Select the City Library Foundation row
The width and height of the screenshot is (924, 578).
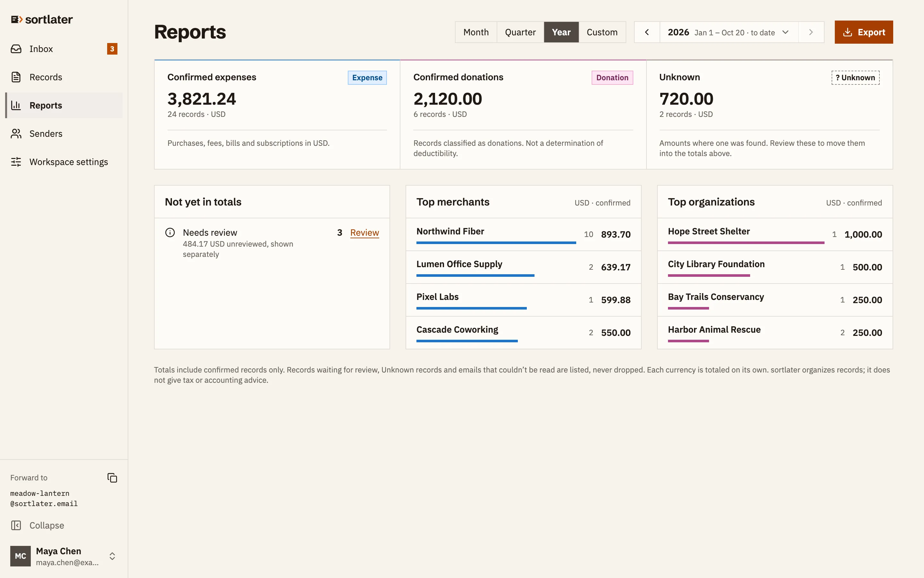tap(775, 267)
